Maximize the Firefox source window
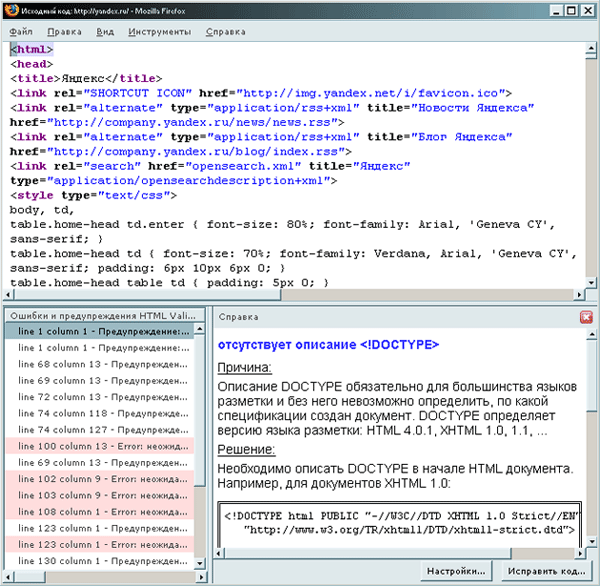 tap(571, 10)
